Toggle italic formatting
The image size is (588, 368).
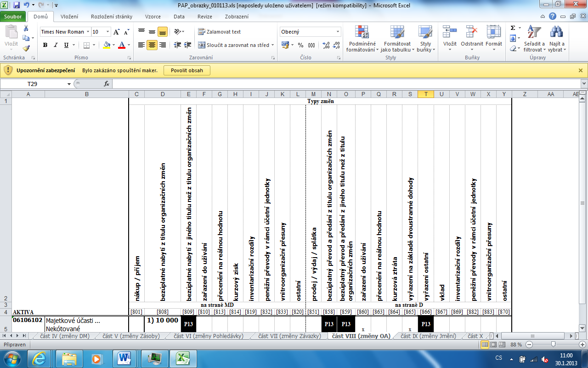(56, 45)
